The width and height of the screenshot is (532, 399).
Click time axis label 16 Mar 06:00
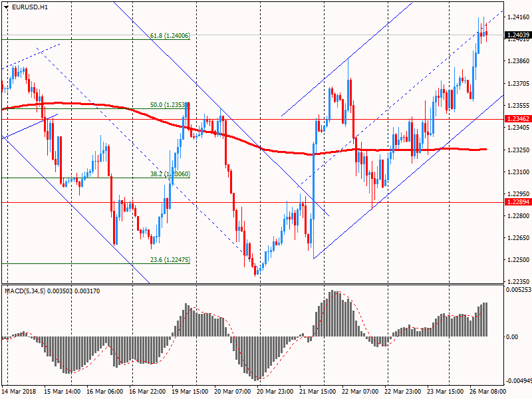pyautogui.click(x=105, y=391)
